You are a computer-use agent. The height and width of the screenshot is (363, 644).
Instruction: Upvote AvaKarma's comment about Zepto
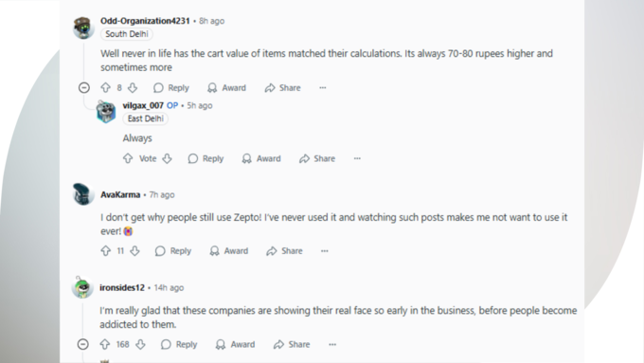coord(105,251)
